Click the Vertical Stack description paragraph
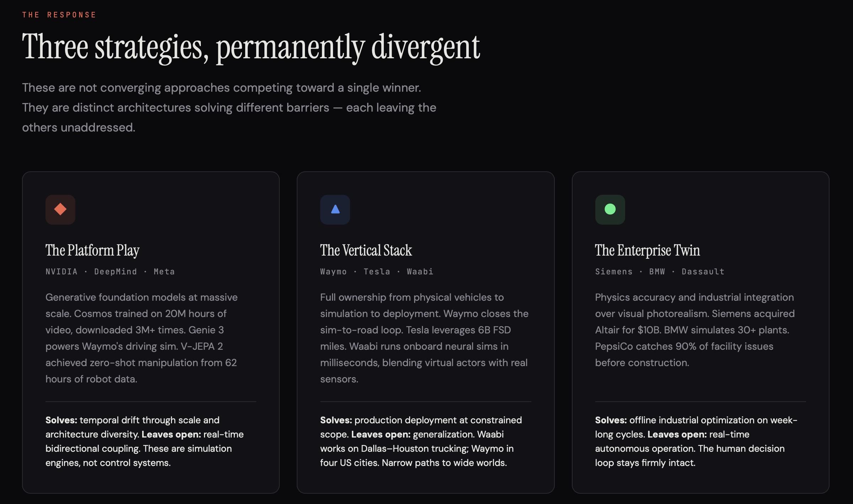853x504 pixels. pyautogui.click(x=424, y=338)
